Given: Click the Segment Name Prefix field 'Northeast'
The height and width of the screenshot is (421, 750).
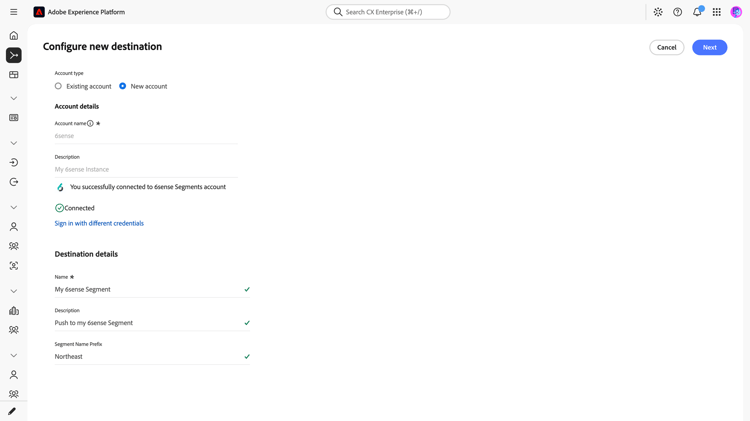Looking at the screenshot, I should point(152,356).
